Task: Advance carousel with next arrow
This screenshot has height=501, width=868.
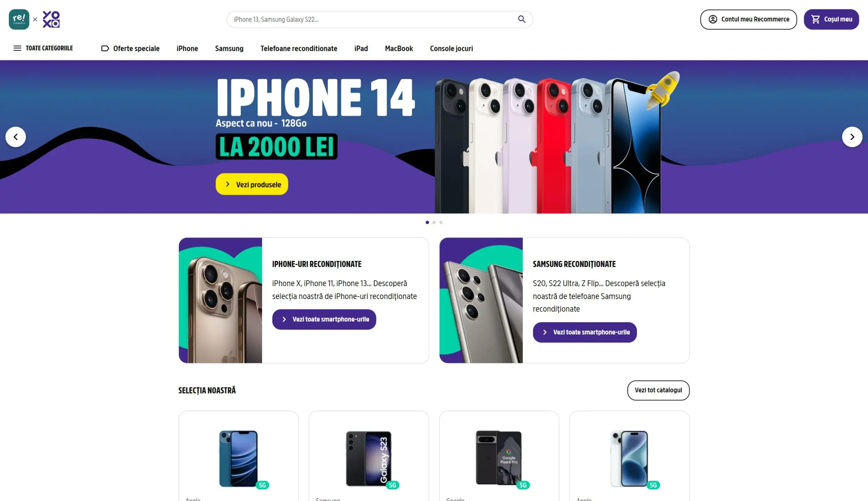Action: 852,137
